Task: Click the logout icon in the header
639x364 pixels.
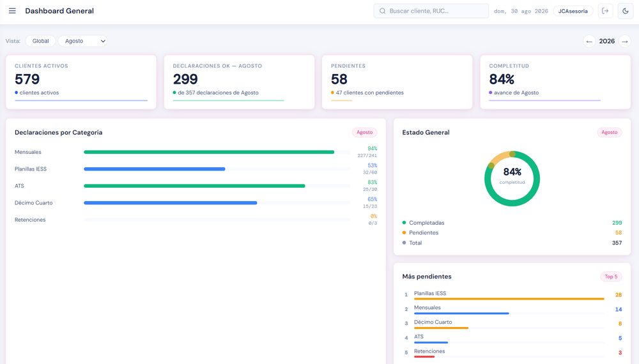Action: pos(605,11)
